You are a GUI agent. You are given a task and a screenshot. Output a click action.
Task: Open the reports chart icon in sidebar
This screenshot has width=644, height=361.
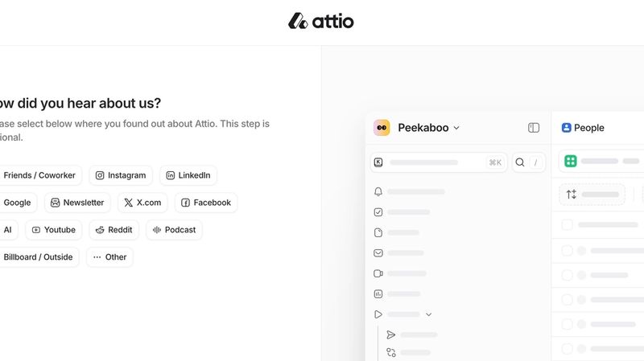(x=378, y=294)
